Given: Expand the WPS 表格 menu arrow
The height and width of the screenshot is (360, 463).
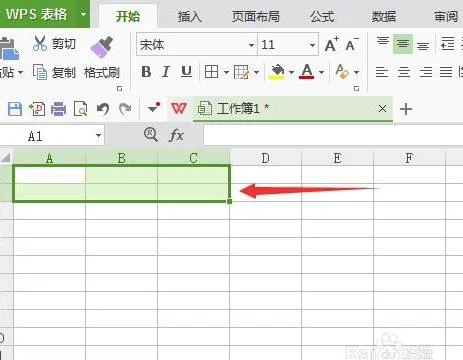Looking at the screenshot, I should click(x=83, y=14).
